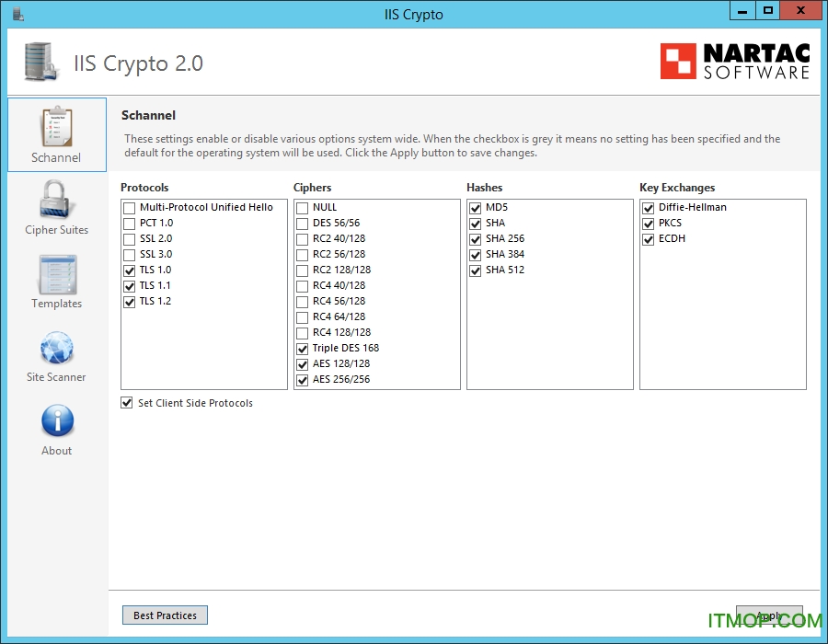828x644 pixels.
Task: Toggle Set Client Side Protocols
Action: pos(127,402)
